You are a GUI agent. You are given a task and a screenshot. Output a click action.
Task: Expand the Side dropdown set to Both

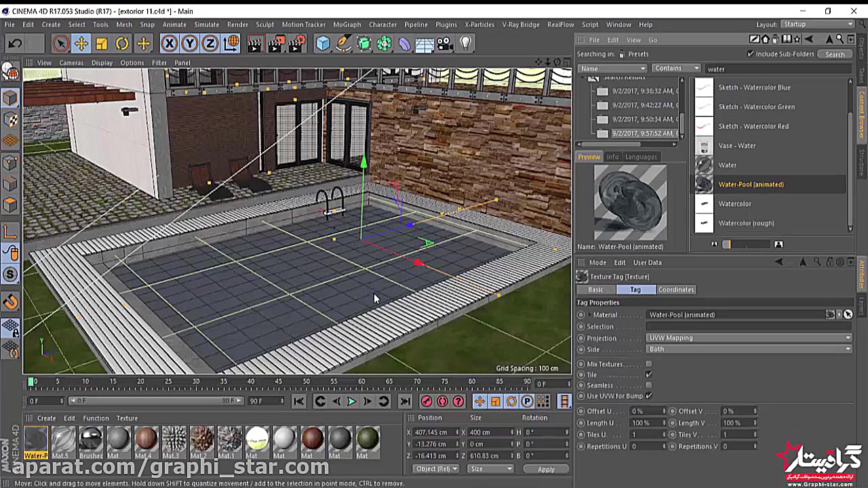(x=749, y=349)
